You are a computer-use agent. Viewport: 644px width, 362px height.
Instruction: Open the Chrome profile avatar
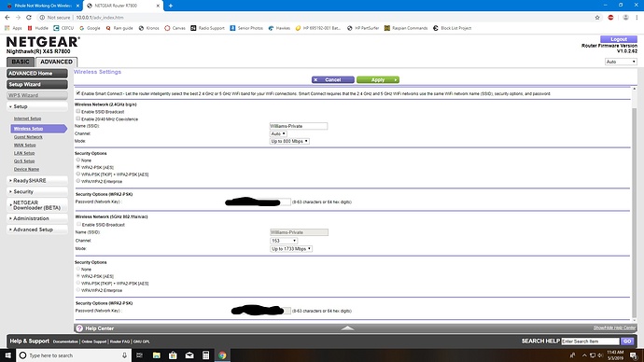coord(625,17)
